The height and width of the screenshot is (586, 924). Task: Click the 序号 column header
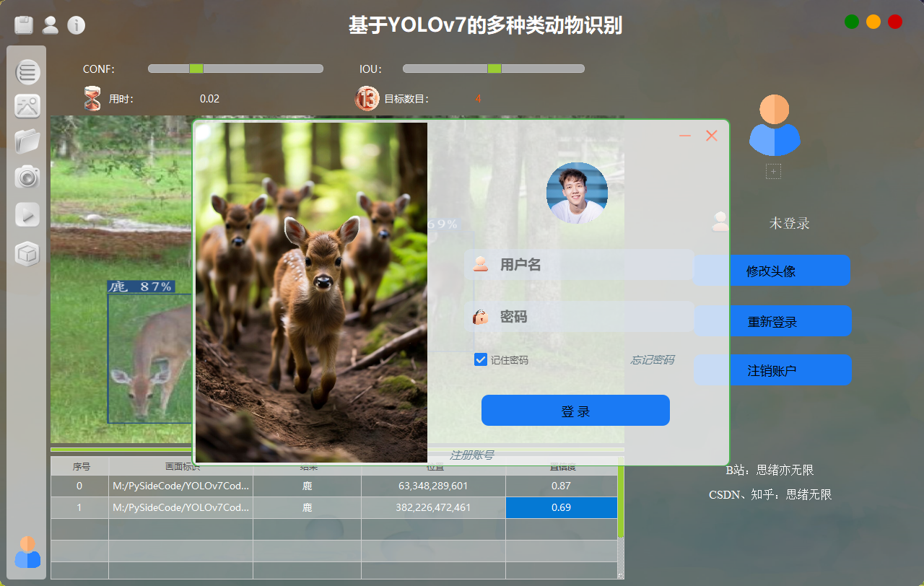[x=81, y=466]
